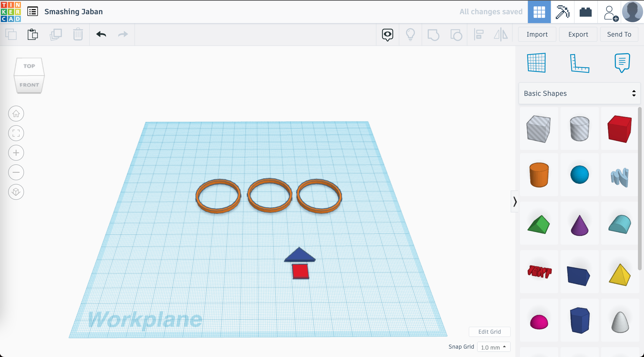The width and height of the screenshot is (644, 357).
Task: Click the Ungroup shapes icon
Action: pos(456,35)
